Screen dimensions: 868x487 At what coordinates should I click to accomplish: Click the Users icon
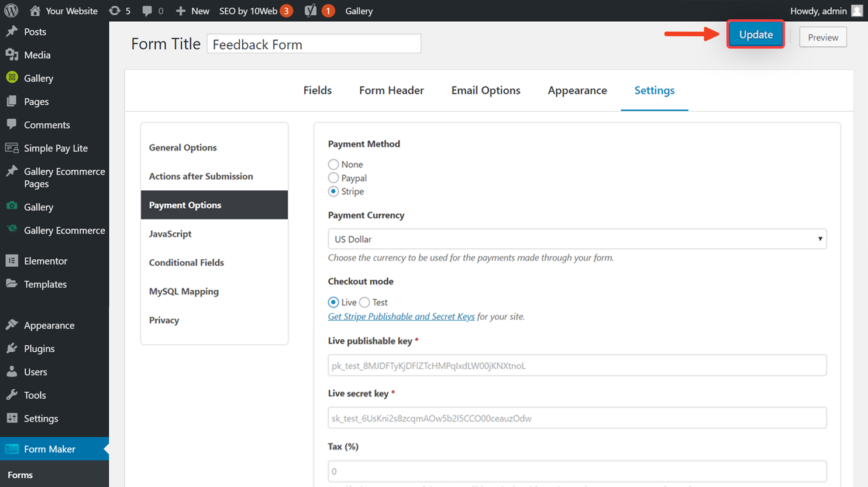12,372
